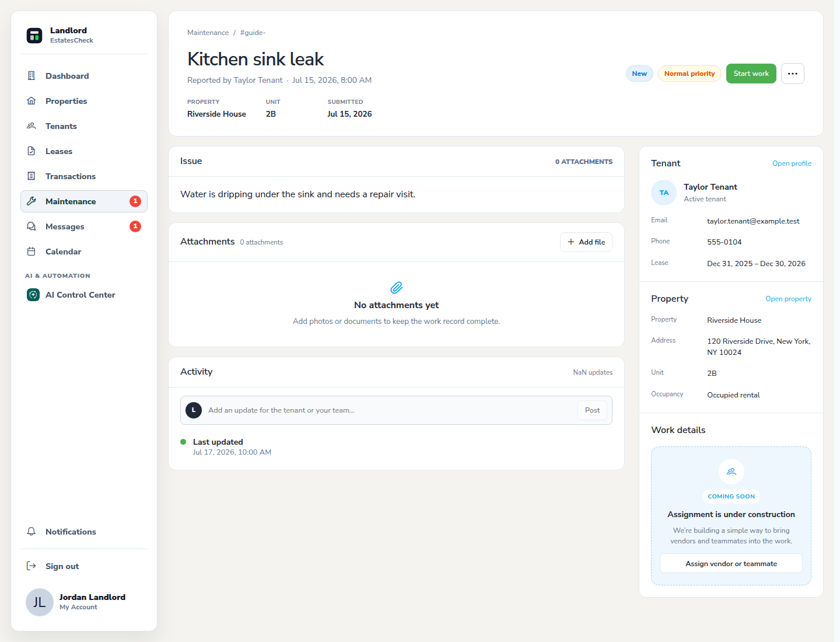The image size is (840, 642).
Task: Click the New status badge
Action: point(639,74)
